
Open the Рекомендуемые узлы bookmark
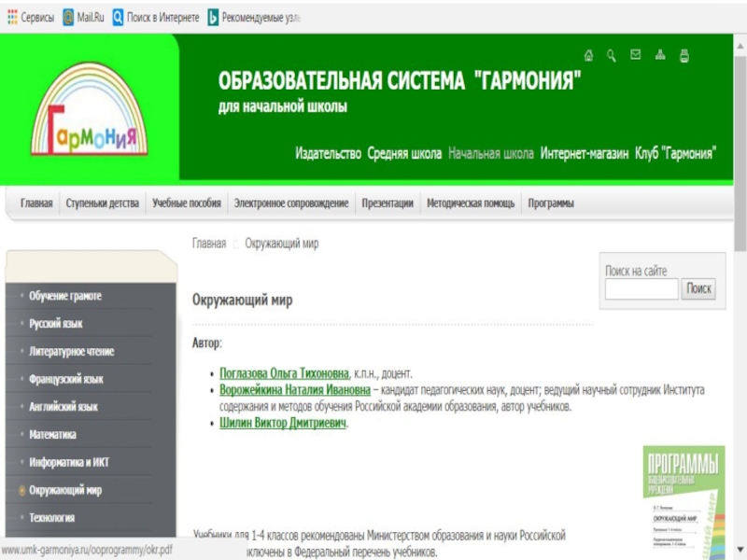click(x=254, y=18)
